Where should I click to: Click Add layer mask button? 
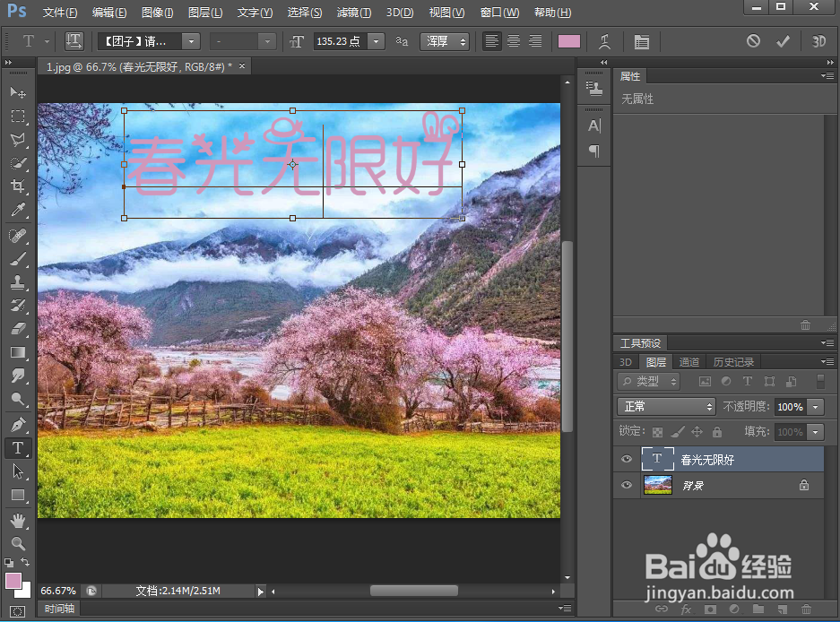(x=710, y=609)
